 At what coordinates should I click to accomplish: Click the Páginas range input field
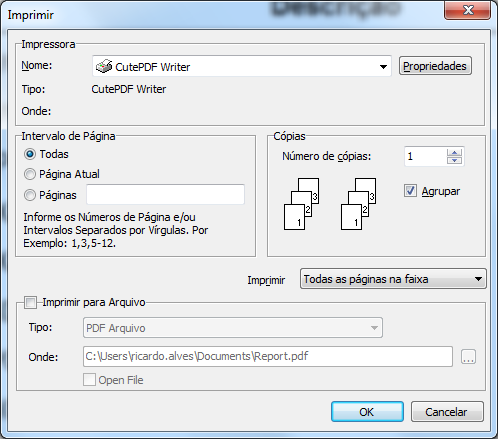pyautogui.click(x=165, y=194)
